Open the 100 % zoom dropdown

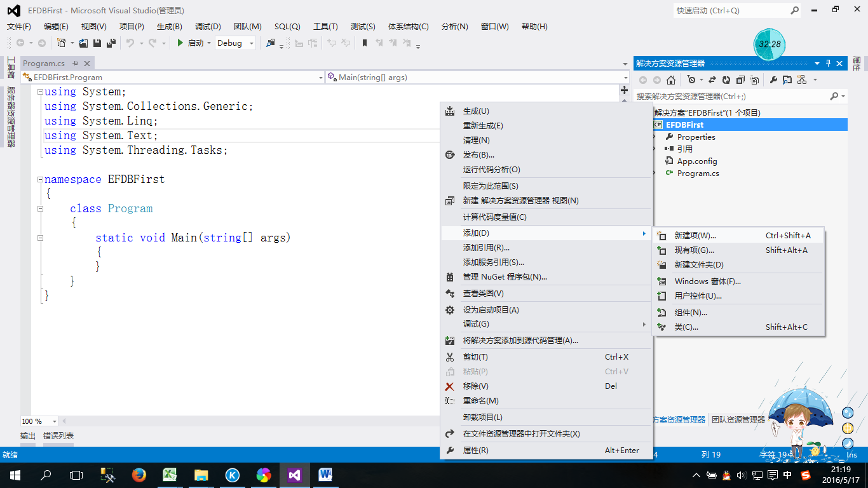[x=54, y=421]
